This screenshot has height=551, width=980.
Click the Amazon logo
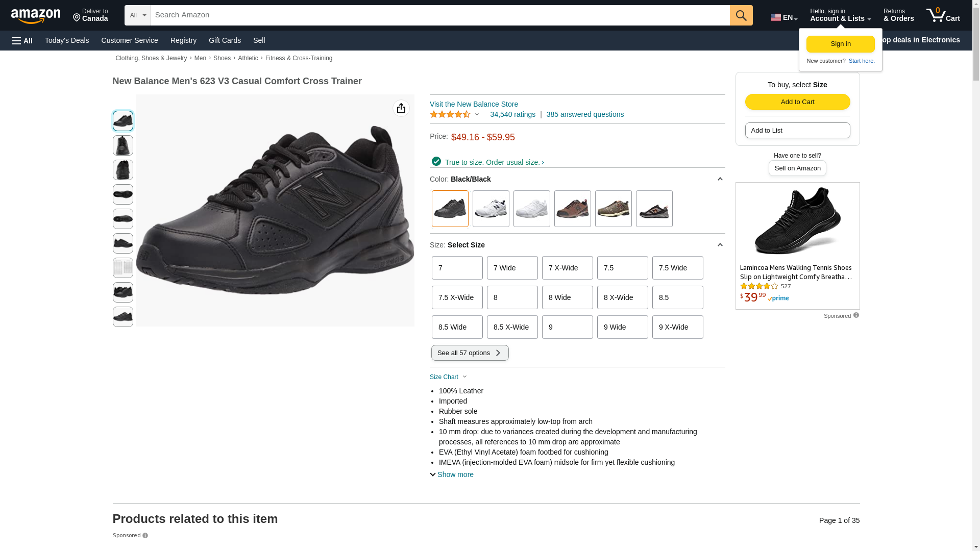tap(36, 16)
